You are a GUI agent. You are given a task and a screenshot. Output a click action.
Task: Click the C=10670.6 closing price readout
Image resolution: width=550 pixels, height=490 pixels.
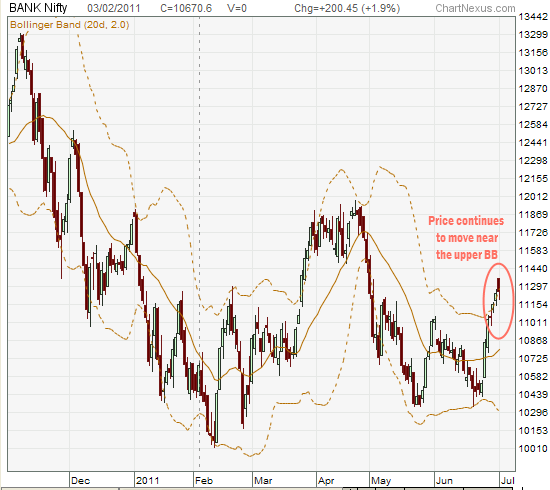pos(186,8)
